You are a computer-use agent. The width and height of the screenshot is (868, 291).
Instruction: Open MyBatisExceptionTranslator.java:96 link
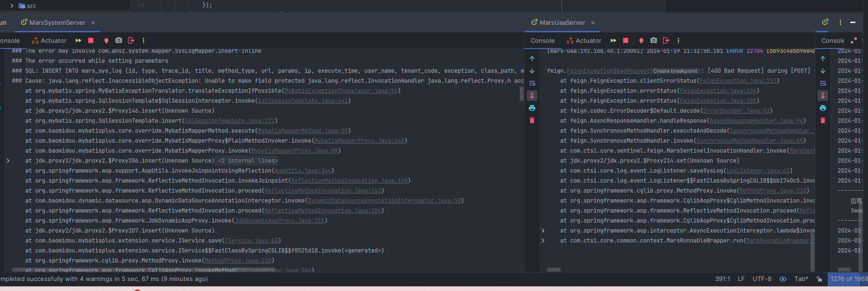[x=341, y=91]
